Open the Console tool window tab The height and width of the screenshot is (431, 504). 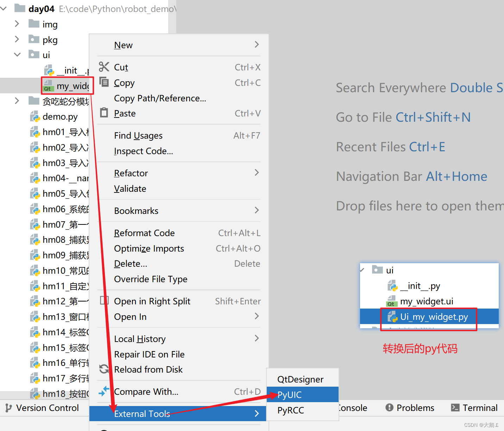(352, 408)
